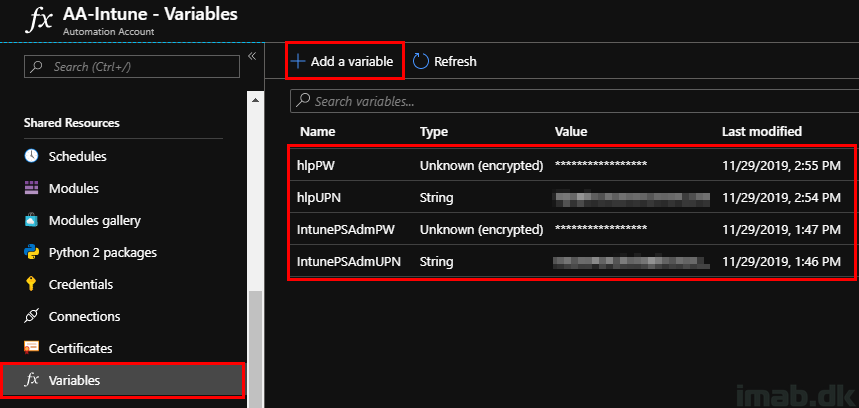Click the Credentials key icon
The height and width of the screenshot is (408, 859).
click(31, 284)
